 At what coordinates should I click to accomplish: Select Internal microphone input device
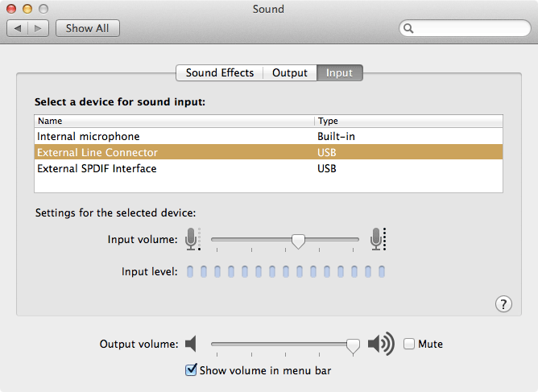[269, 136]
